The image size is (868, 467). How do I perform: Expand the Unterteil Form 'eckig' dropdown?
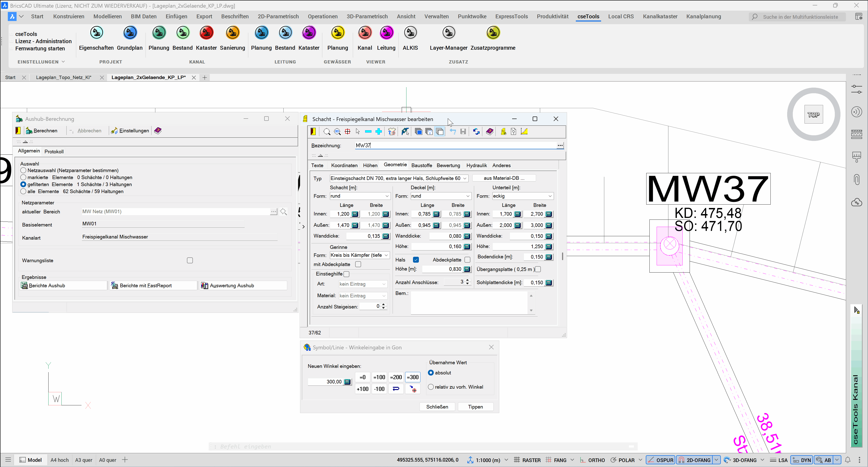(x=550, y=196)
